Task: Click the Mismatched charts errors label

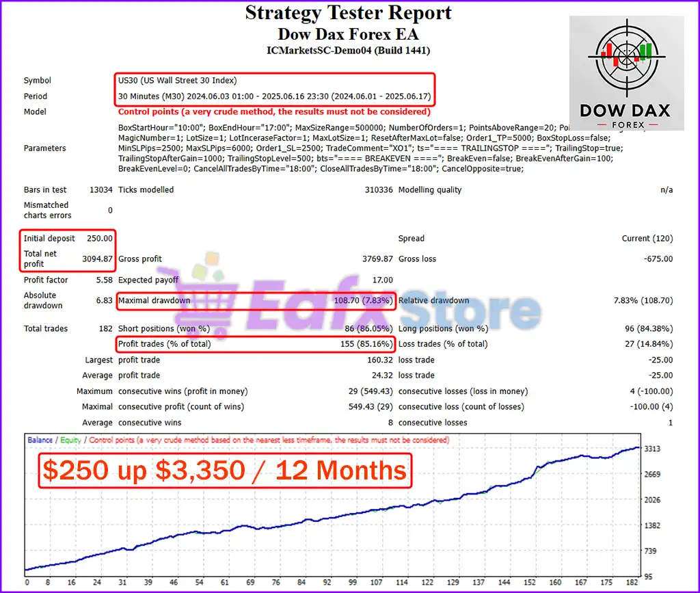Action: (x=47, y=210)
